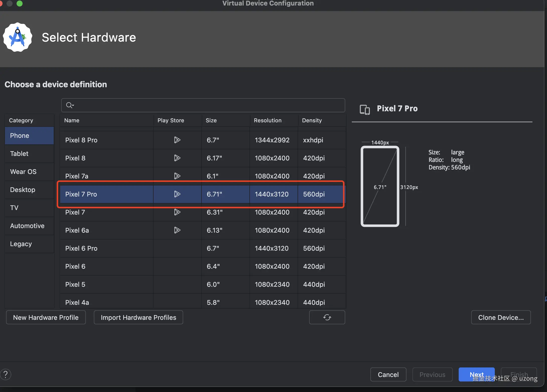Click the help question mark icon
Screen dimensions: 547x392
(6, 374)
